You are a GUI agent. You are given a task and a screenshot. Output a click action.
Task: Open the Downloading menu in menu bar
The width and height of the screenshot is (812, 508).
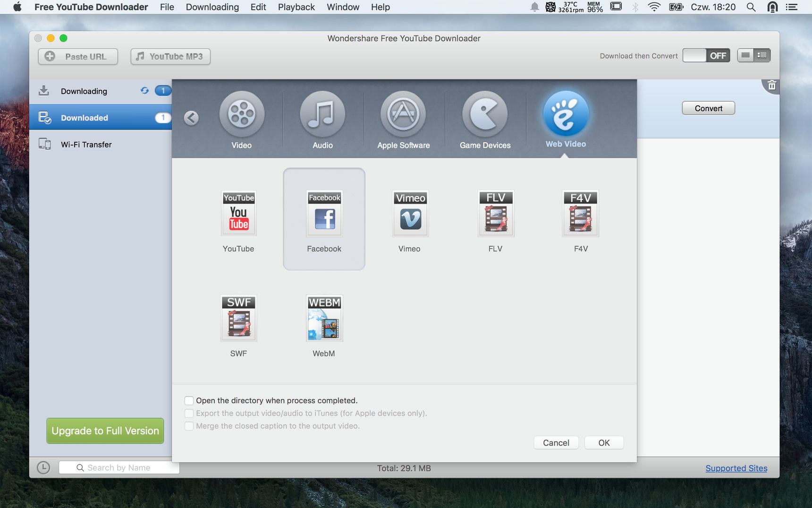[212, 7]
